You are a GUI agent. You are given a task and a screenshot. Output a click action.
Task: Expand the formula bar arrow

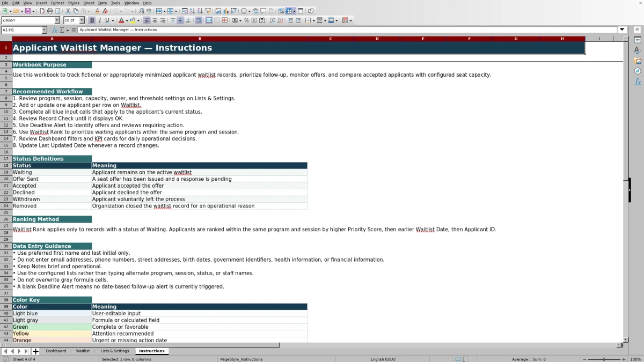[x=623, y=30]
